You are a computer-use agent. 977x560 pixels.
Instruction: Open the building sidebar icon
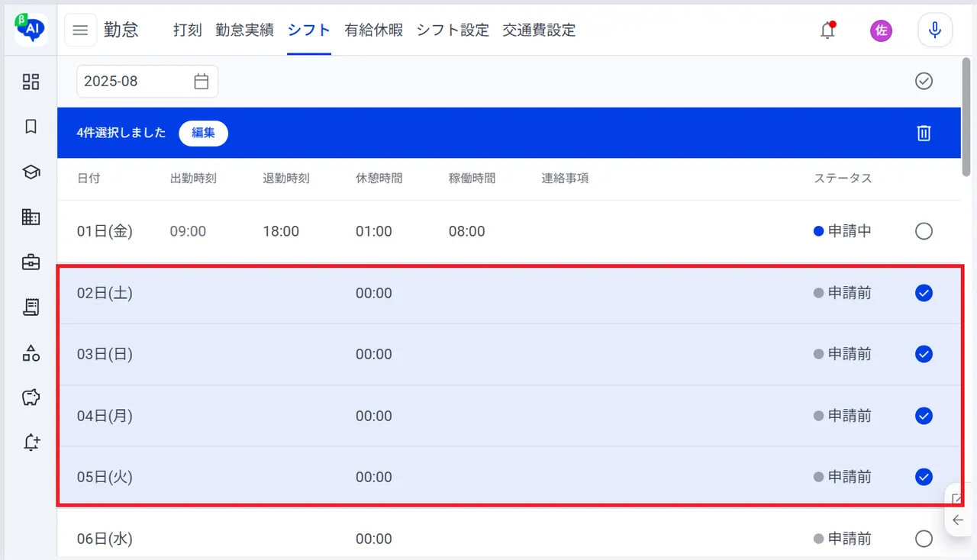(x=31, y=217)
